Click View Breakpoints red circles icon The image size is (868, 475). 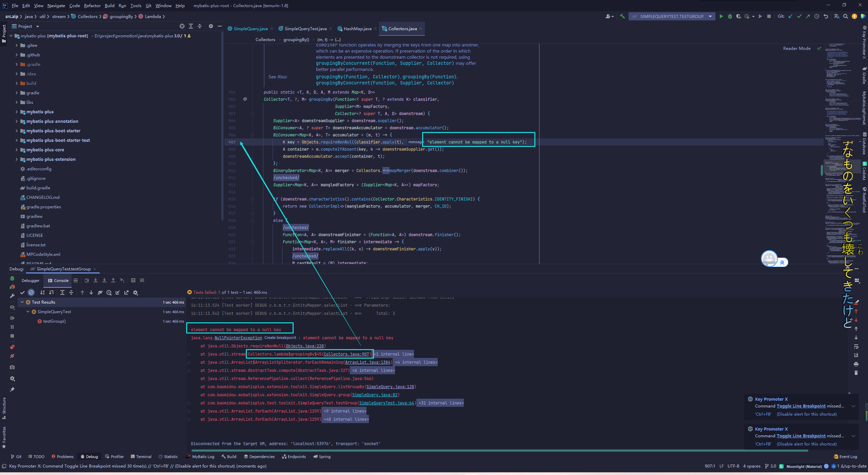[12, 347]
